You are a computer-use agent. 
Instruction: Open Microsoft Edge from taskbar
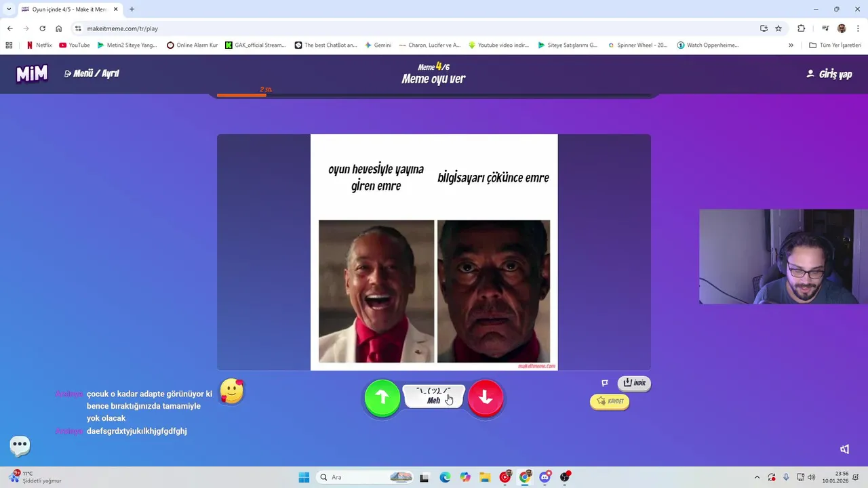tap(445, 477)
